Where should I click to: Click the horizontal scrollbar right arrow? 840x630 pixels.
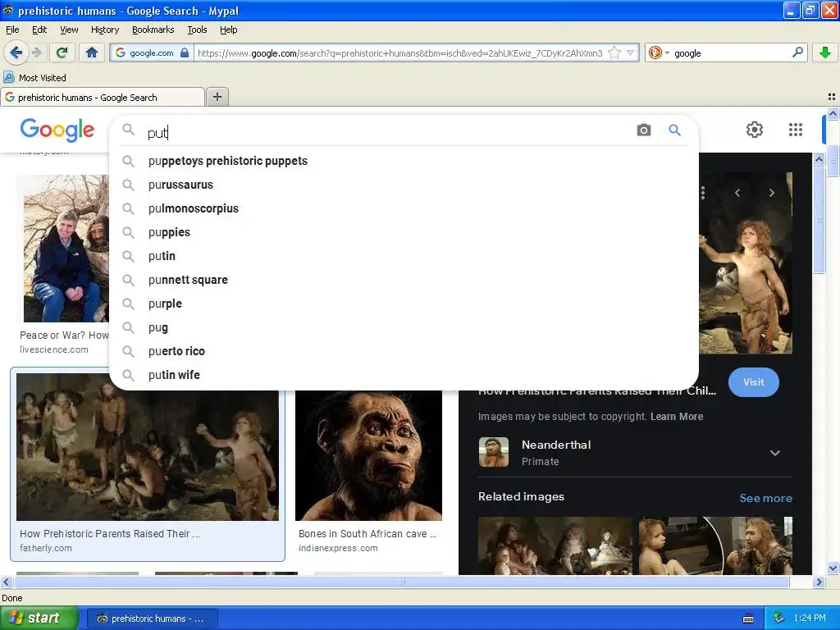coord(819,582)
